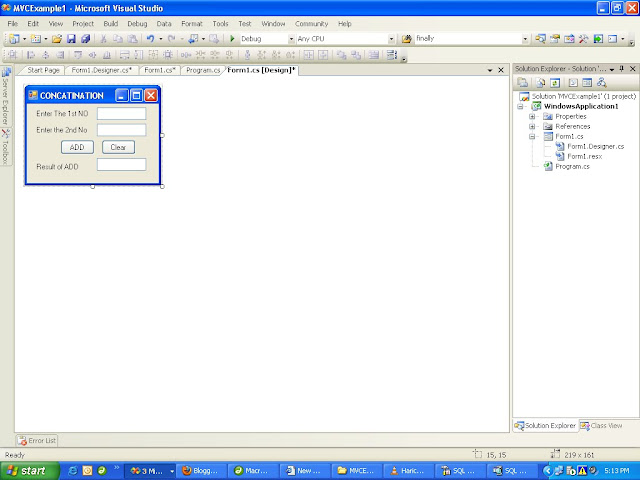Image resolution: width=640 pixels, height=480 pixels.
Task: Switch to the Class View tab
Action: [602, 426]
